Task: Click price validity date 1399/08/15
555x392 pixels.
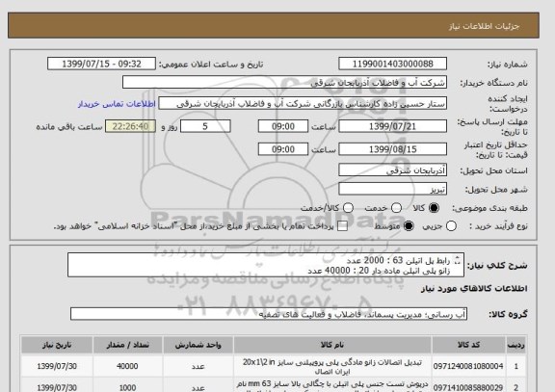Action: coord(392,149)
